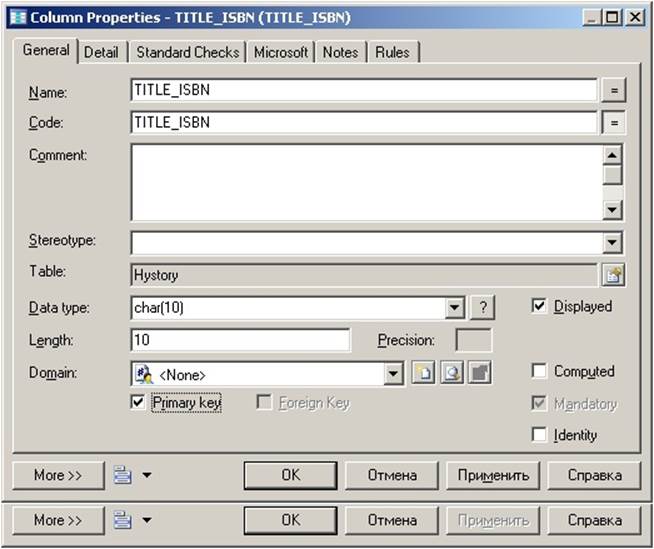
Task: Click the equals button next to Code field
Action: (614, 123)
